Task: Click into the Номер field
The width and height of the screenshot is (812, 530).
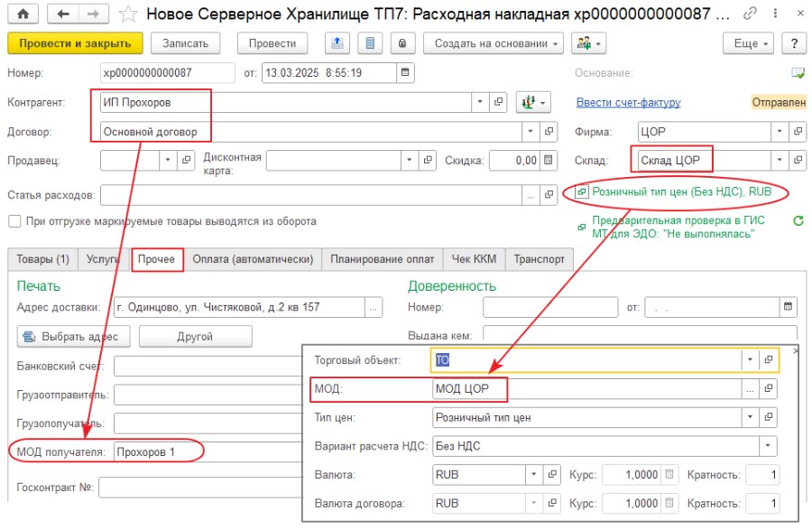Action: [x=167, y=72]
